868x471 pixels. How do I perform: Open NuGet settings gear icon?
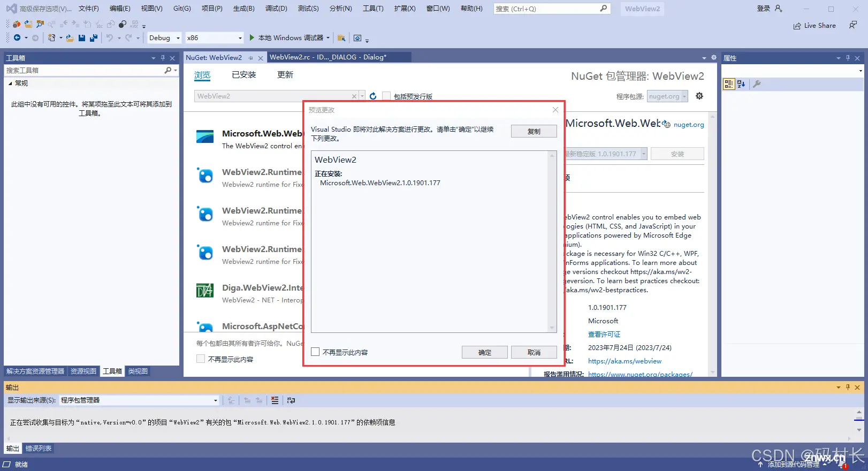coord(699,96)
